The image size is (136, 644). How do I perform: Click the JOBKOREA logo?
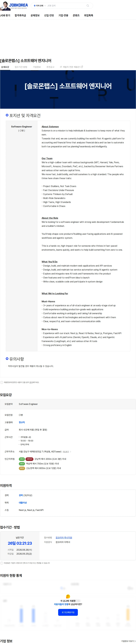(18, 5)
